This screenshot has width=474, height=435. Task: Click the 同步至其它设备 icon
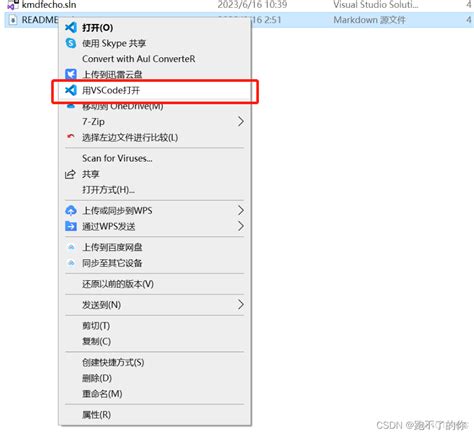[71, 263]
